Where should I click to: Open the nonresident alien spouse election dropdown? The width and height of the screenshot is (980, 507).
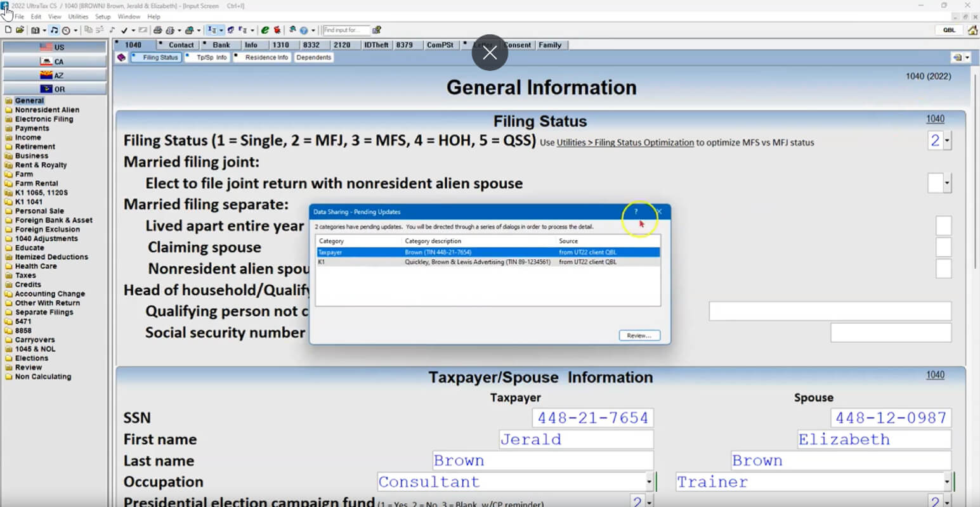click(948, 183)
